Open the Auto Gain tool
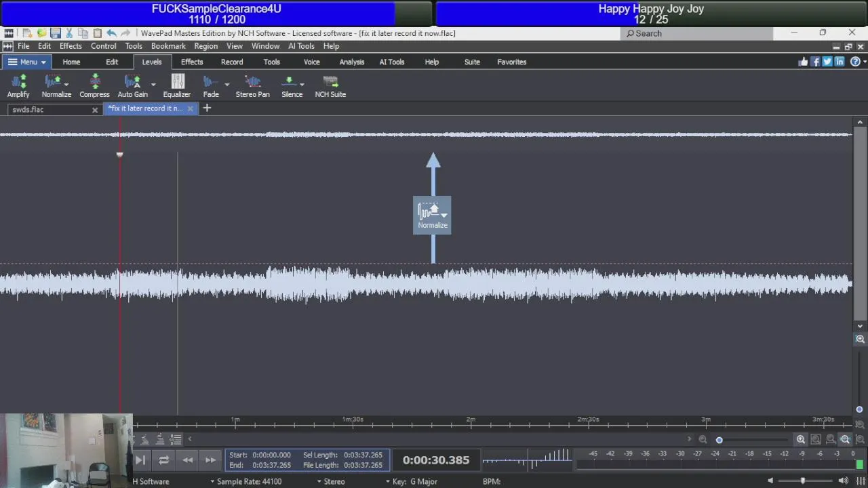 [132, 86]
